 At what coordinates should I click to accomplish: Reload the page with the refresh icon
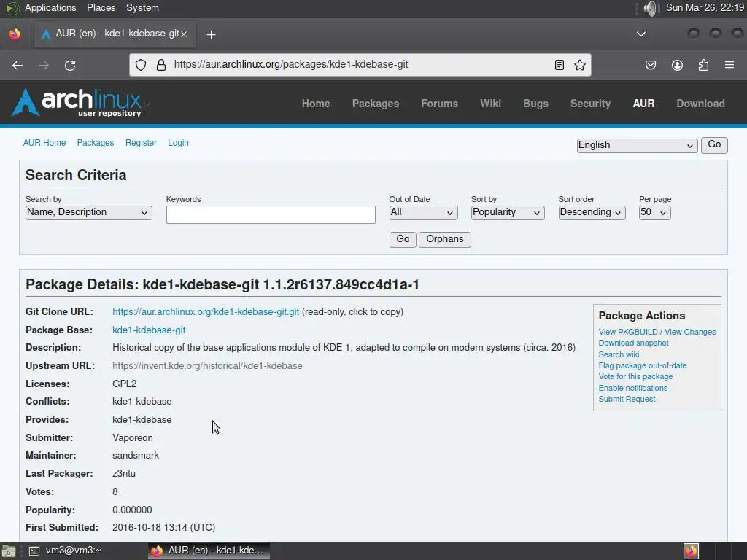coord(70,65)
